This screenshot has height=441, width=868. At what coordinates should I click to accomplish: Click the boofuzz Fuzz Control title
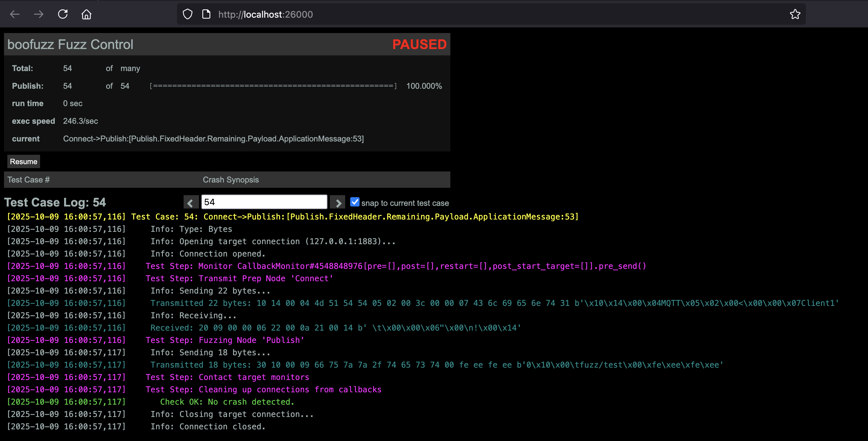(x=70, y=44)
